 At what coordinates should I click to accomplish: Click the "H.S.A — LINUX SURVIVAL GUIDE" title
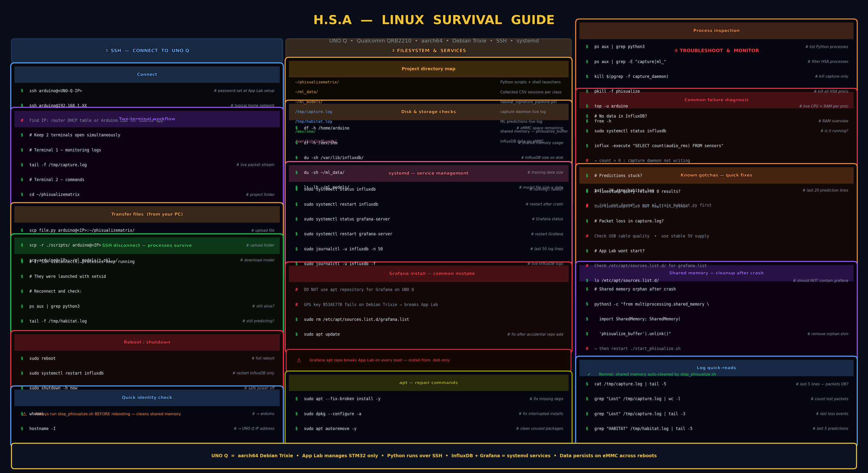(434, 20)
